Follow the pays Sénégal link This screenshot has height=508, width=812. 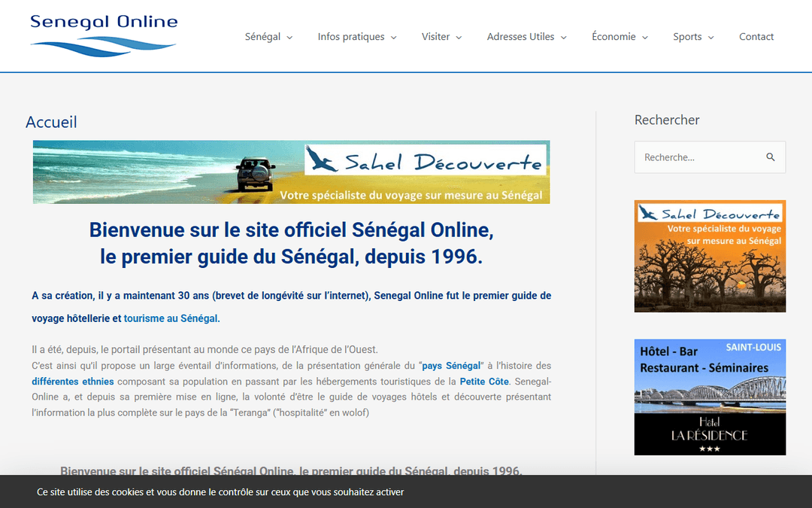[x=451, y=366]
